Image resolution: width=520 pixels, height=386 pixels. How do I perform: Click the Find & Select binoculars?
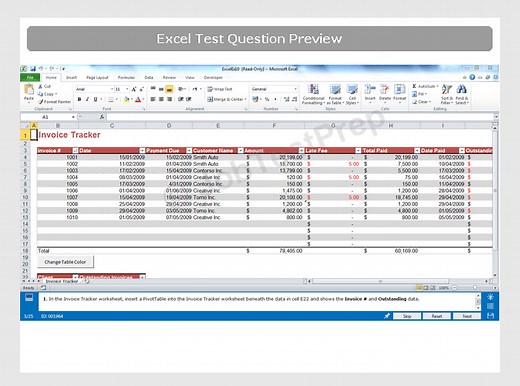[x=462, y=89]
